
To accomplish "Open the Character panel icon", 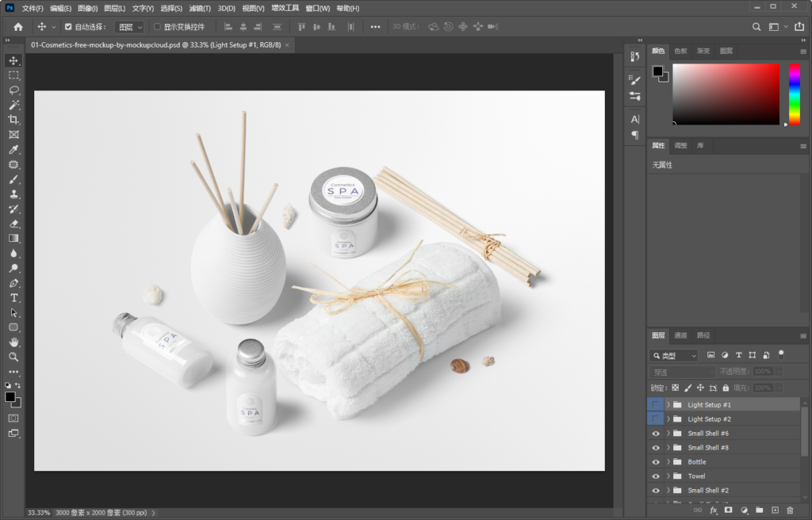I will click(635, 119).
